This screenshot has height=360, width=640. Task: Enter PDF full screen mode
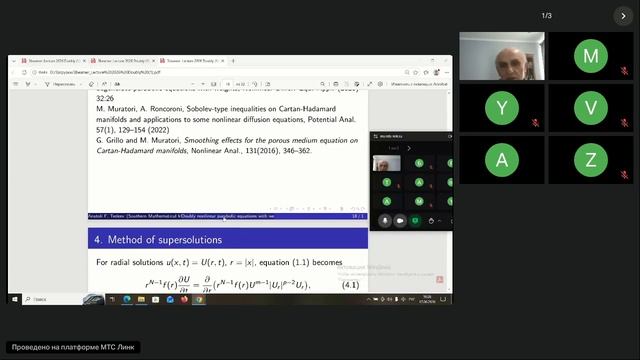pyautogui.click(x=369, y=84)
